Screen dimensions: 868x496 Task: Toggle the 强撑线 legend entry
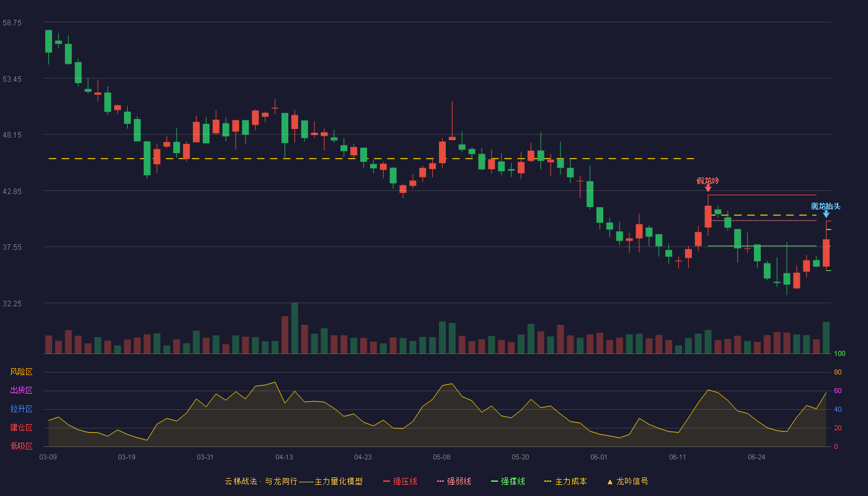[x=508, y=481]
